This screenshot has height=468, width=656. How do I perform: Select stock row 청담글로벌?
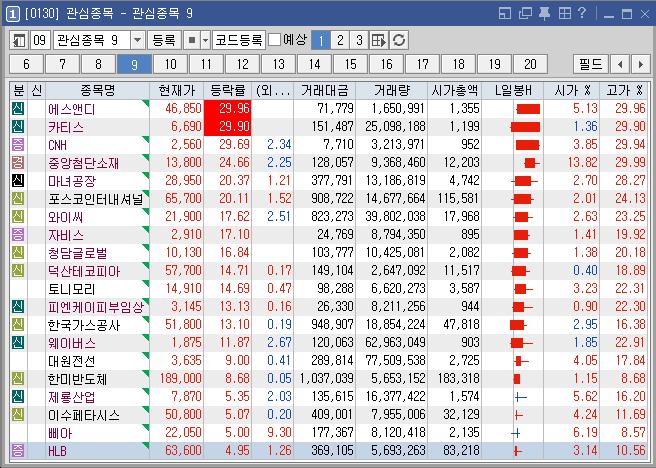pyautogui.click(x=328, y=253)
